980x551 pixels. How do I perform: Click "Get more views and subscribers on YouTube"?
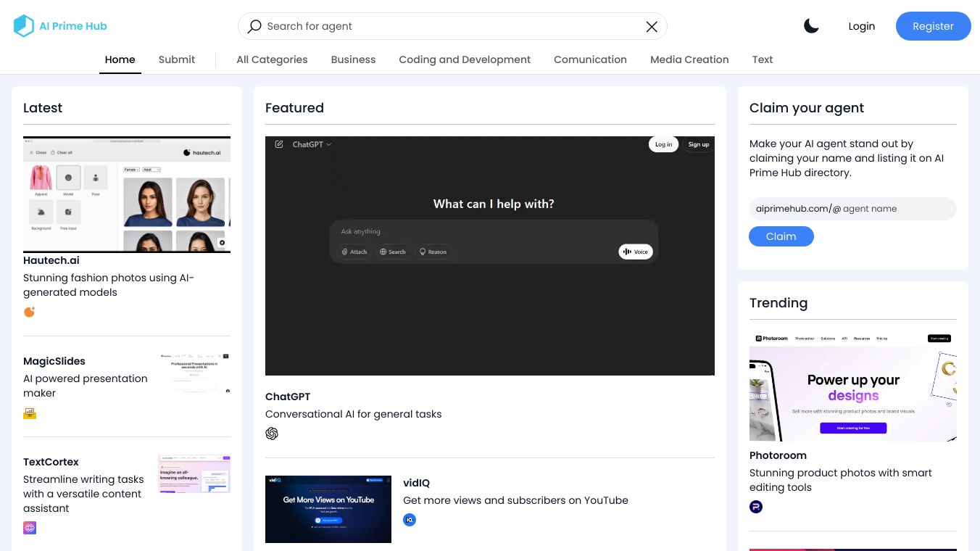pyautogui.click(x=515, y=500)
